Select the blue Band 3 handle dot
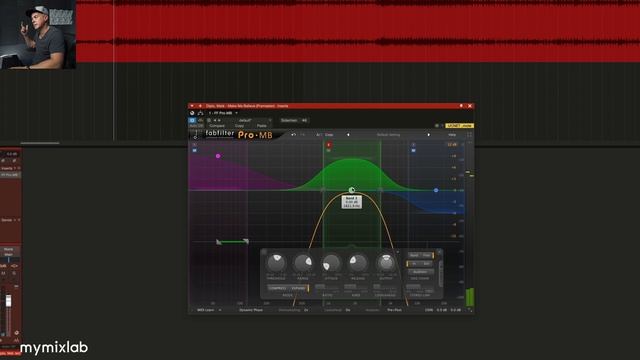 tap(436, 190)
